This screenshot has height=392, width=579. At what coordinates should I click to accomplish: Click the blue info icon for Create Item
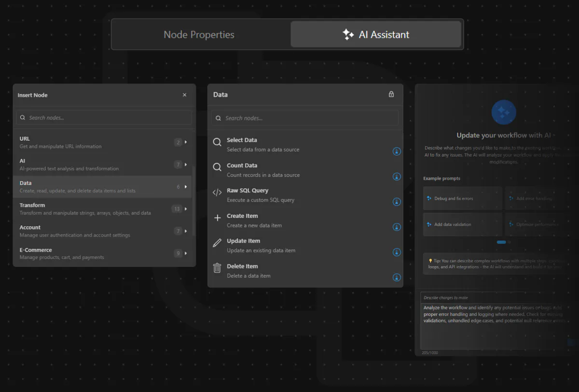[397, 227]
